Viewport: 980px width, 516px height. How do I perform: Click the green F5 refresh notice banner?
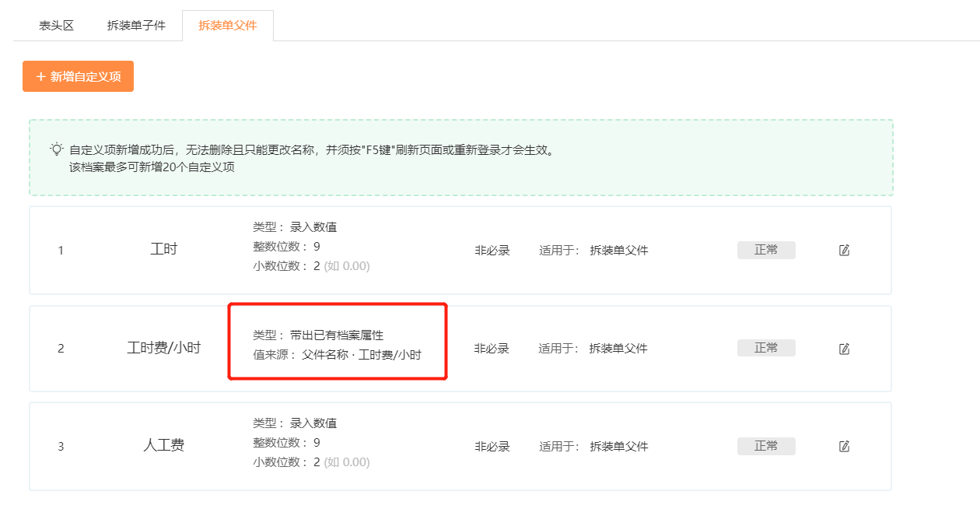(x=460, y=157)
